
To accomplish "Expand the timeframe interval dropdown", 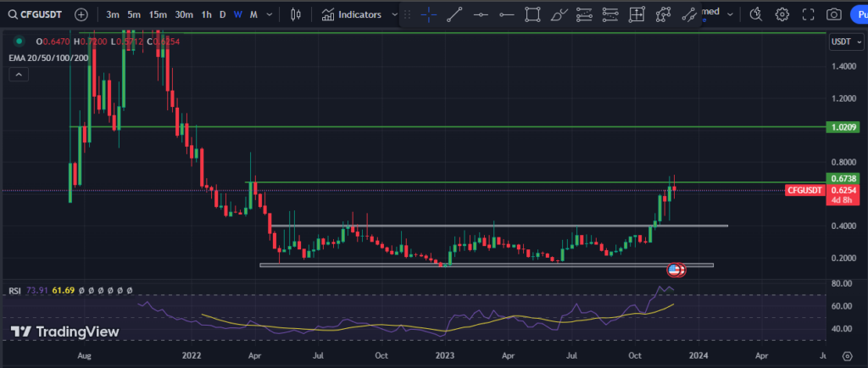I will point(270,15).
